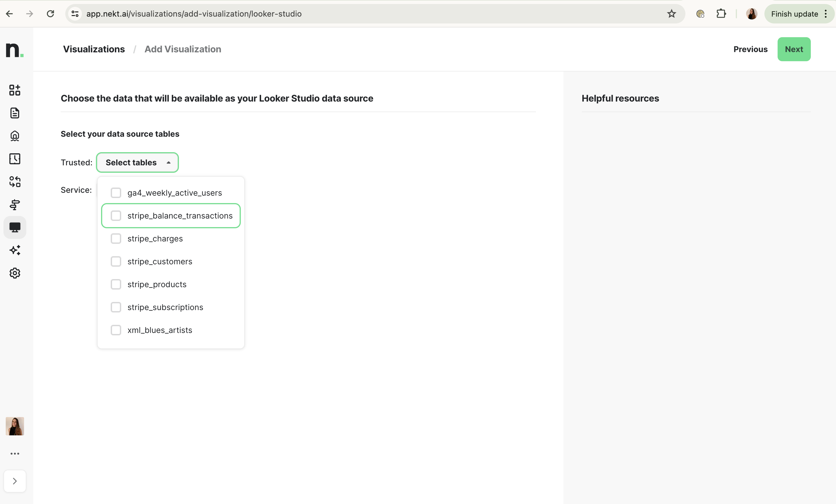Open the browser extensions puzzle icon
The width and height of the screenshot is (836, 504).
coord(721,13)
